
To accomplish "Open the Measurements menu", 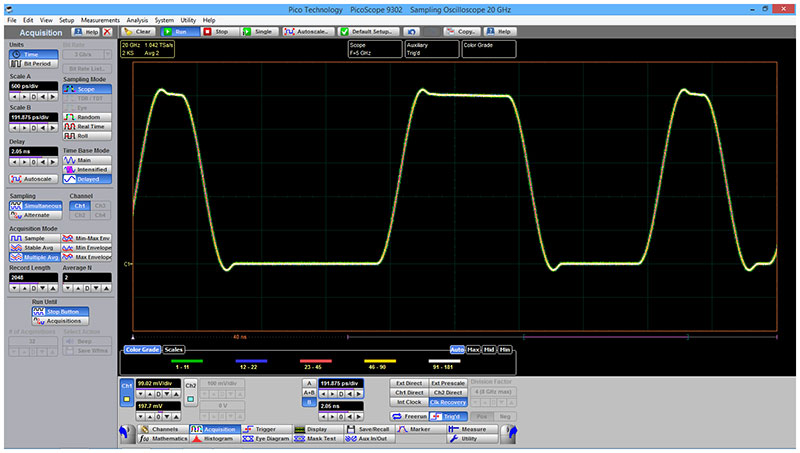I will point(100,20).
